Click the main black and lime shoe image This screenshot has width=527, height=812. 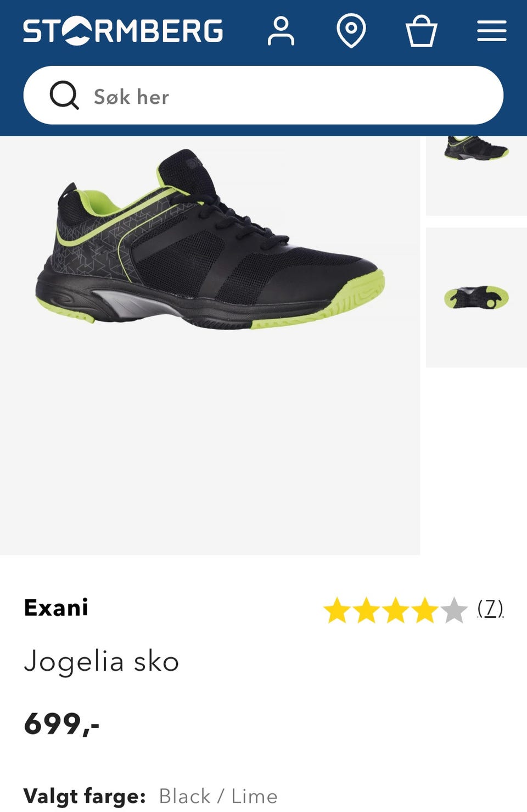tap(210, 346)
